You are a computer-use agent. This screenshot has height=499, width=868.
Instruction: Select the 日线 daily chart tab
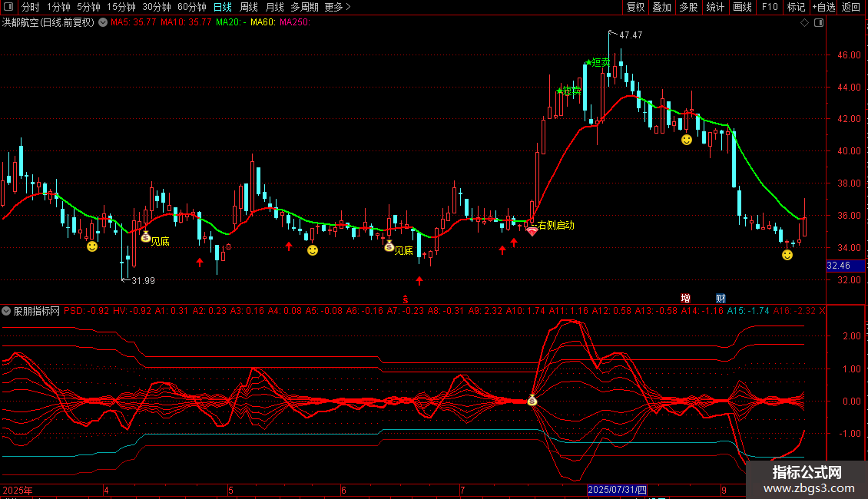pyautogui.click(x=223, y=7)
